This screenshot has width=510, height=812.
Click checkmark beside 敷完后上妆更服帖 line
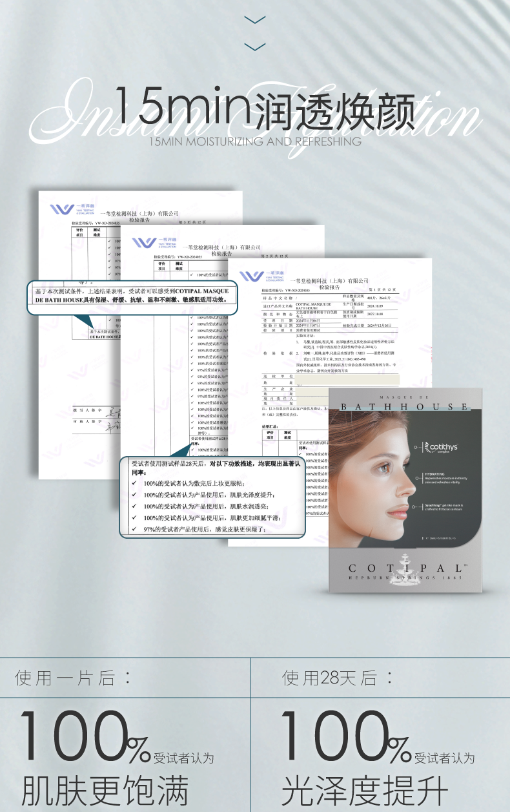134,483
